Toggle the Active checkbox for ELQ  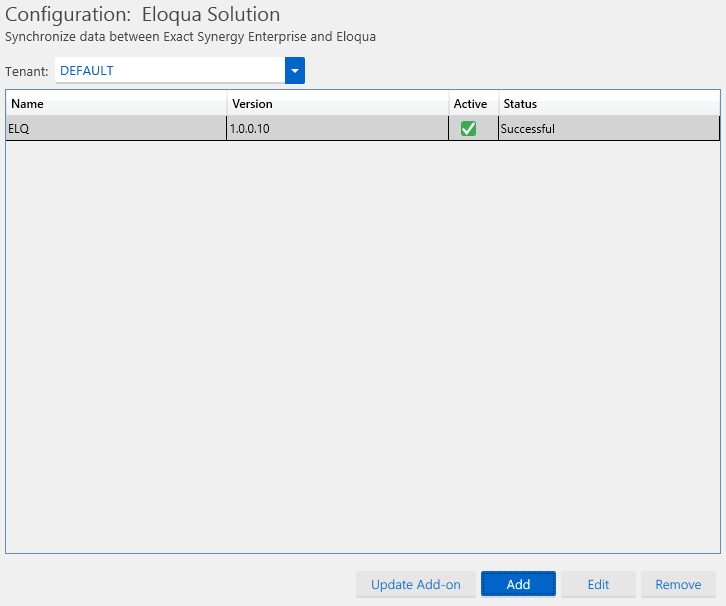[x=468, y=128]
